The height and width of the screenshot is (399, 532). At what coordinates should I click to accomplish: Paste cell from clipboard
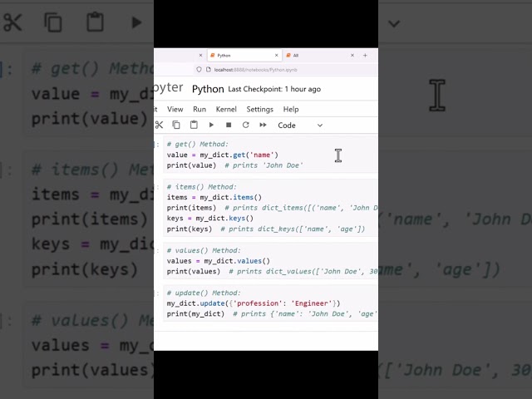coord(194,125)
